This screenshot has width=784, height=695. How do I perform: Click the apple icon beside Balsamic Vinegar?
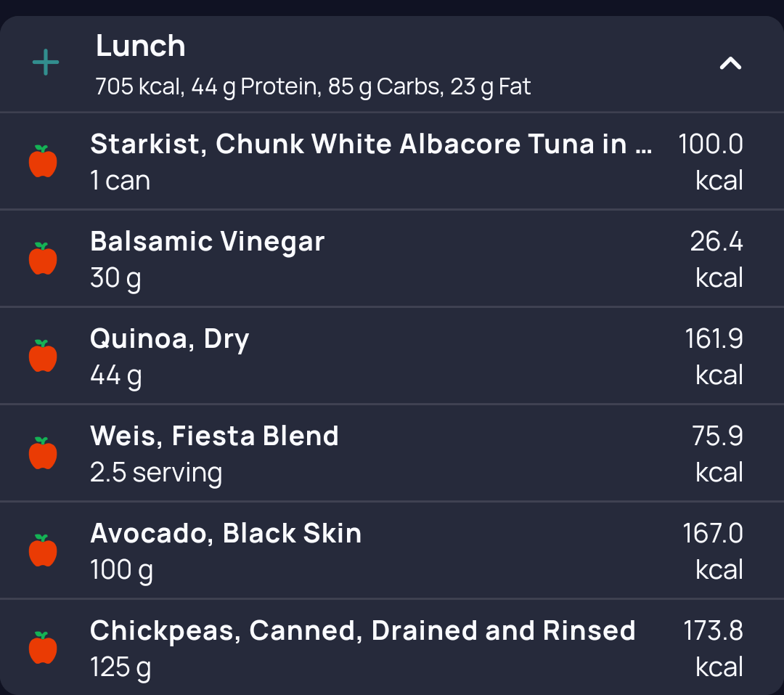[x=43, y=259]
